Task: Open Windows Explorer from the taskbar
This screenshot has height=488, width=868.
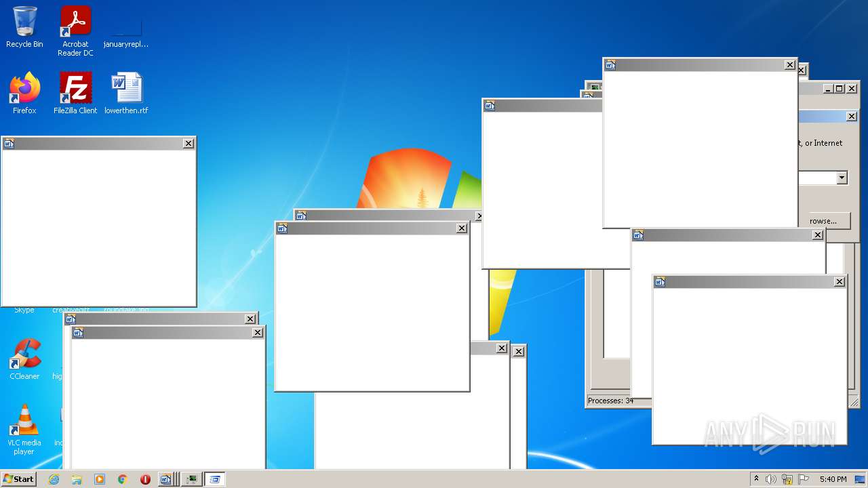Action: pos(77,479)
